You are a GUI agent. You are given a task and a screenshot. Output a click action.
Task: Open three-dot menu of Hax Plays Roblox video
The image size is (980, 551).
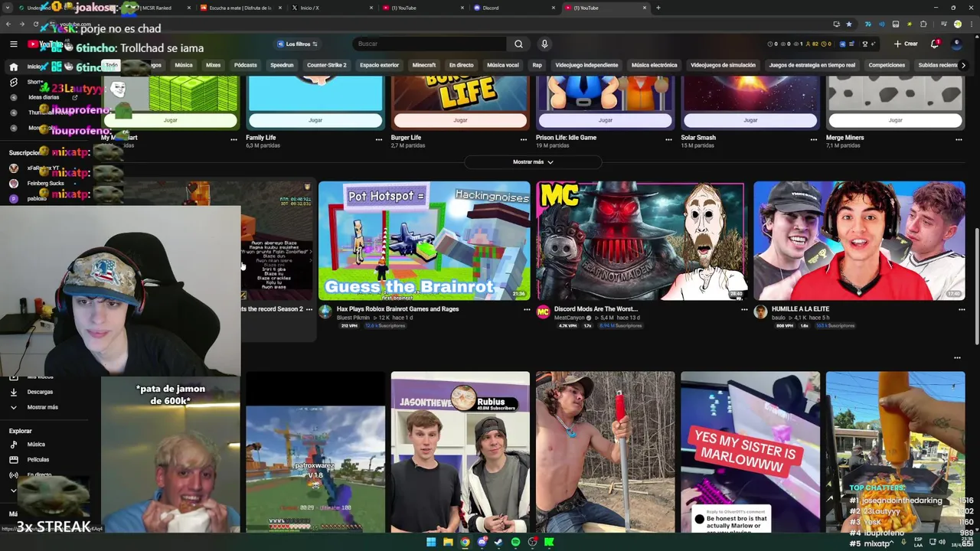pos(527,310)
